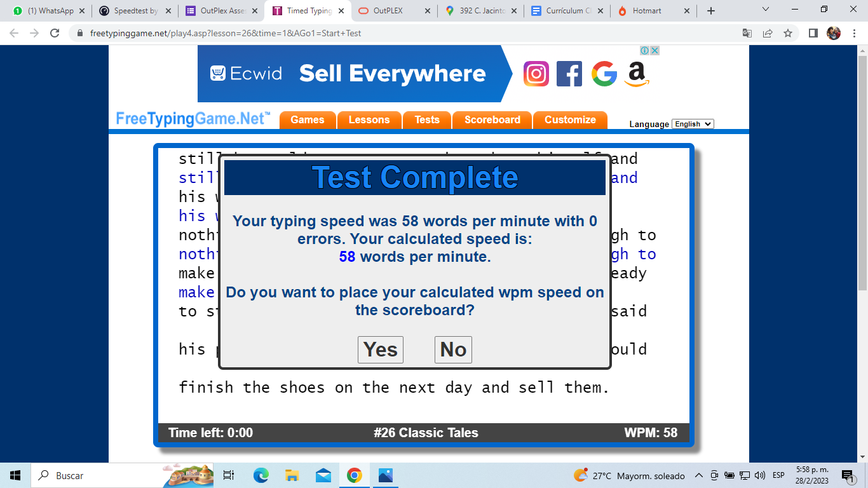Click the ESP input language indicator

point(778,475)
